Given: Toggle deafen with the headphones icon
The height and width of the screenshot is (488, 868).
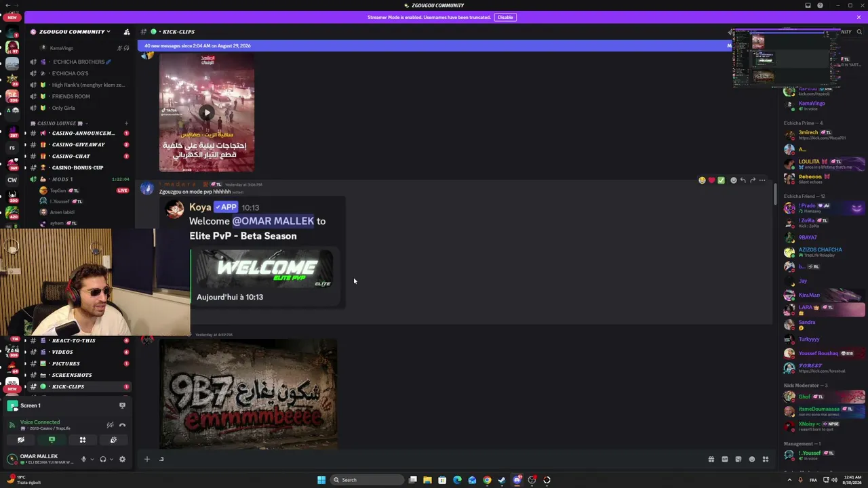Looking at the screenshot, I should [x=103, y=459].
